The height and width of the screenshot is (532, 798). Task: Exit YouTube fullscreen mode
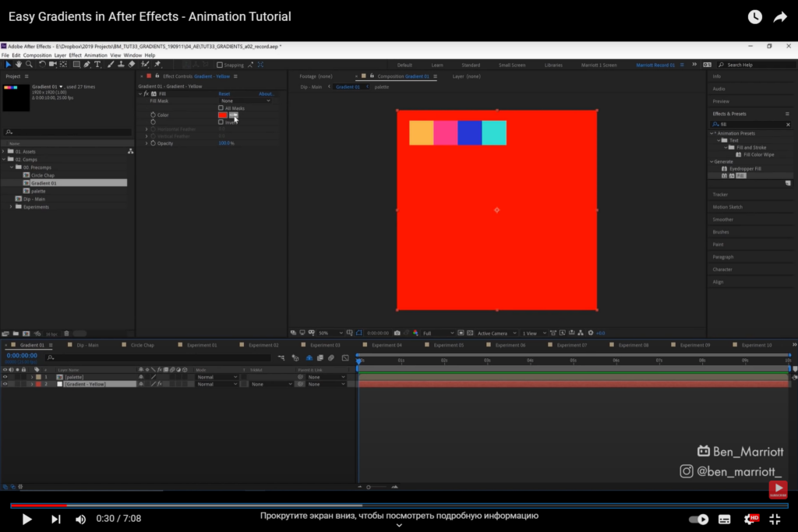coord(775,520)
